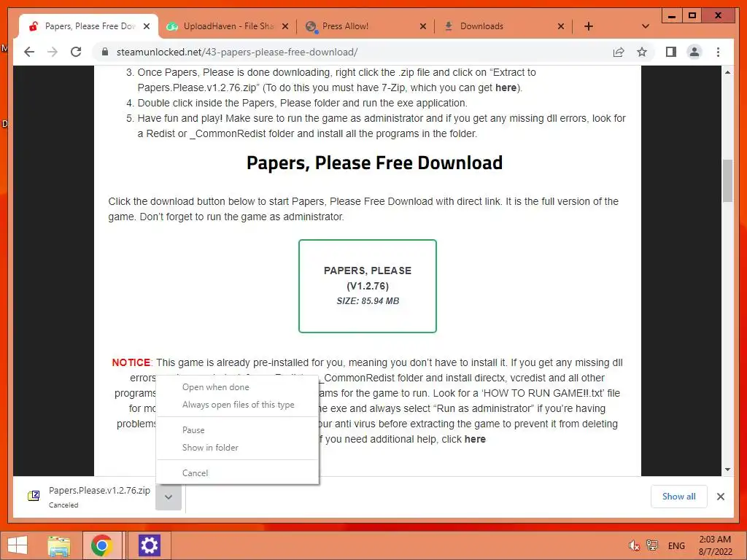Close the Press Allow! tab

[422, 26]
